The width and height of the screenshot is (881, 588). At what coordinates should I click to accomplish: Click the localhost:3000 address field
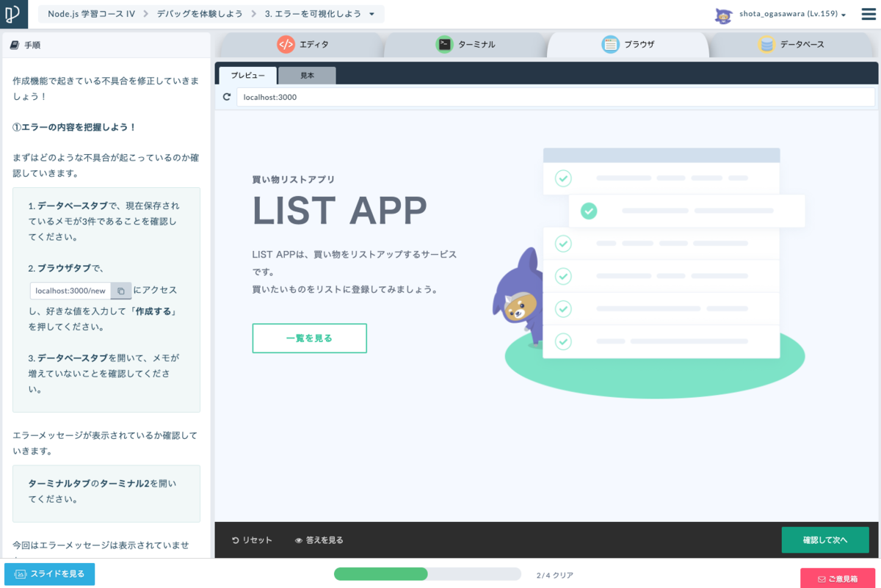[556, 97]
